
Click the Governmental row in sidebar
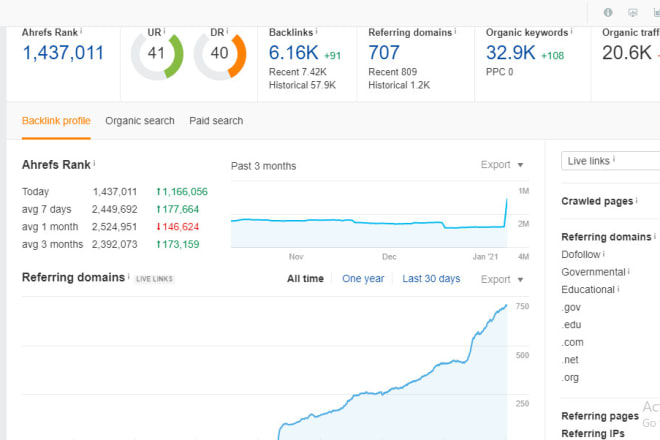pyautogui.click(x=593, y=272)
